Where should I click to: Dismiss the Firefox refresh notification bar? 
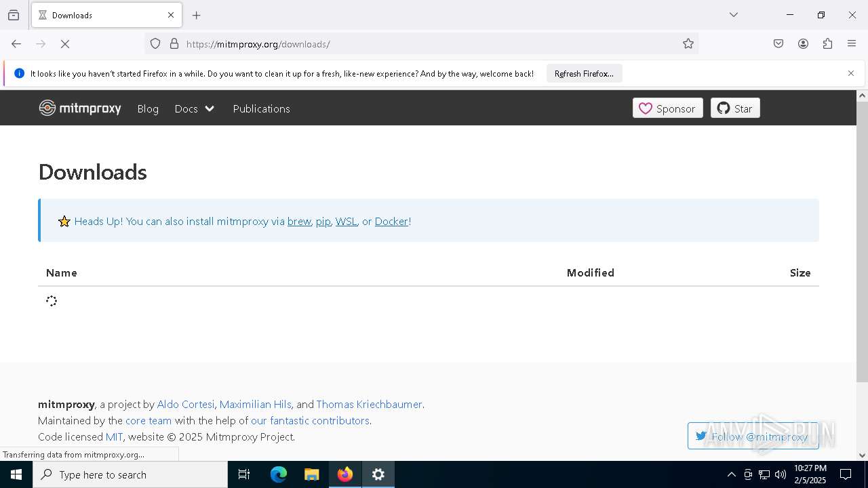[851, 73]
